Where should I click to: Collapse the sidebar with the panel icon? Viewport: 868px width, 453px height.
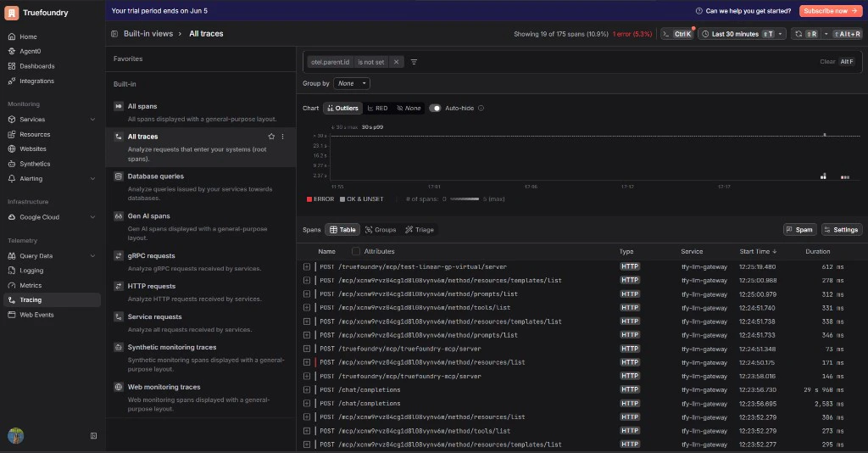pos(93,436)
